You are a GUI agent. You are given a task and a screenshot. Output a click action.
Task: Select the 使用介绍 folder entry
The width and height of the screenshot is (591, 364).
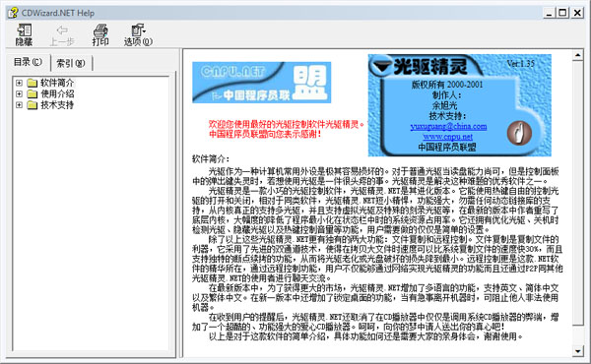[57, 93]
